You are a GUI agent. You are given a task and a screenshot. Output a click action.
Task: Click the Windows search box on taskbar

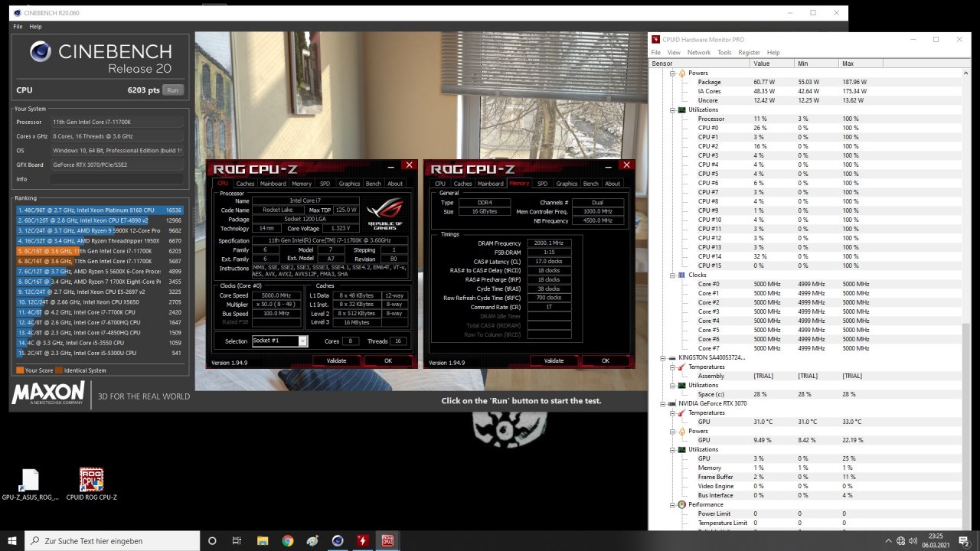pyautogui.click(x=113, y=540)
